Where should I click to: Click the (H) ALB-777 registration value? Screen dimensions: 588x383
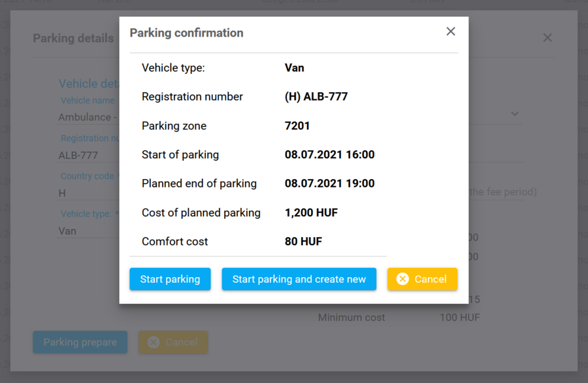(316, 97)
